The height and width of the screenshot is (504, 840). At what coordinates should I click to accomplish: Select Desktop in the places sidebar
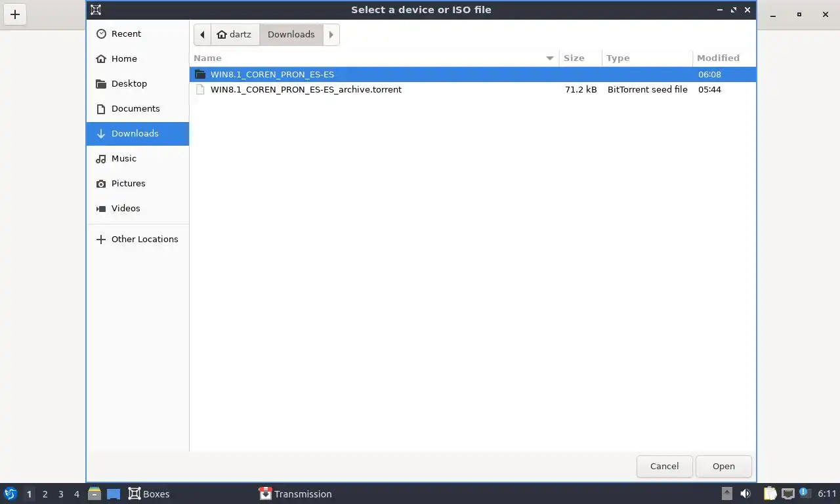[x=137, y=83]
